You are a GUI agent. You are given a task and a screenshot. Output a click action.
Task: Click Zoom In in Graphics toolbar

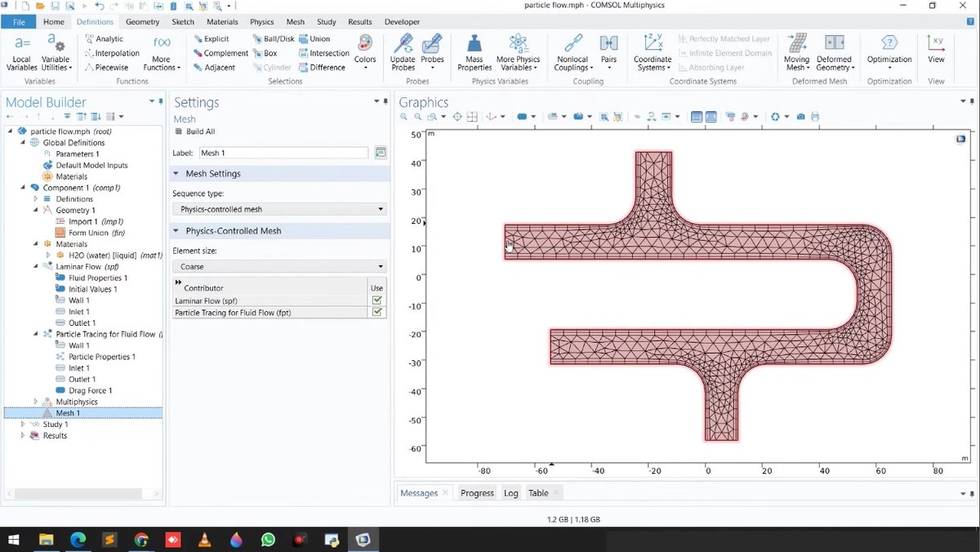click(x=404, y=117)
